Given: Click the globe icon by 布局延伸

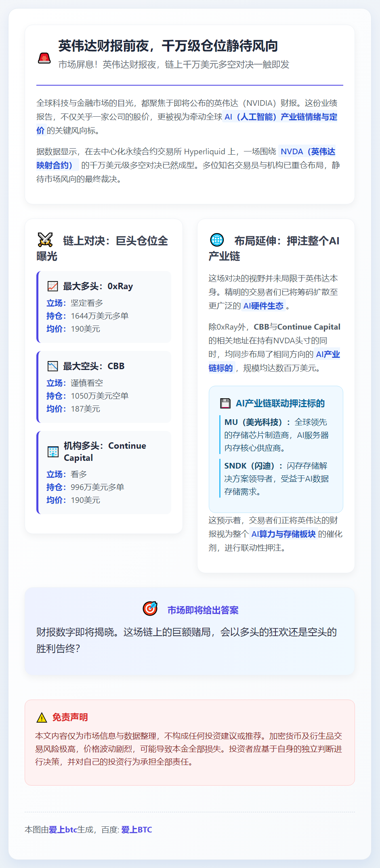Looking at the screenshot, I should pos(217,240).
